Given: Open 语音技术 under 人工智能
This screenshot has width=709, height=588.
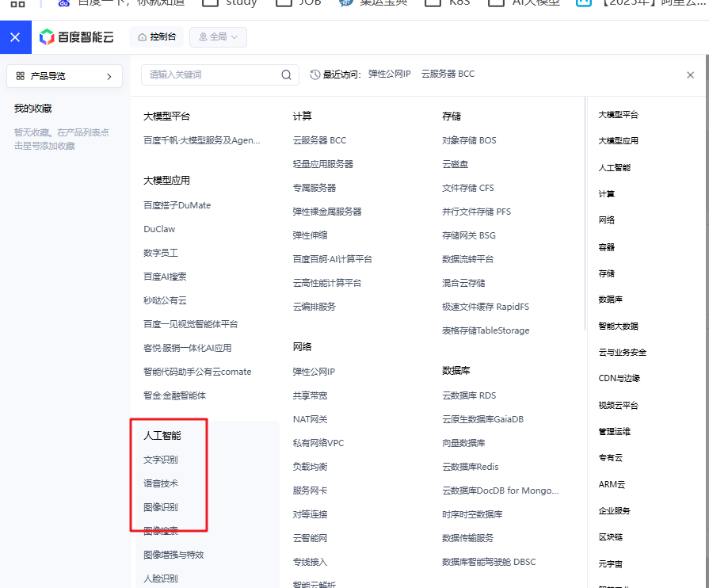Looking at the screenshot, I should (x=161, y=483).
